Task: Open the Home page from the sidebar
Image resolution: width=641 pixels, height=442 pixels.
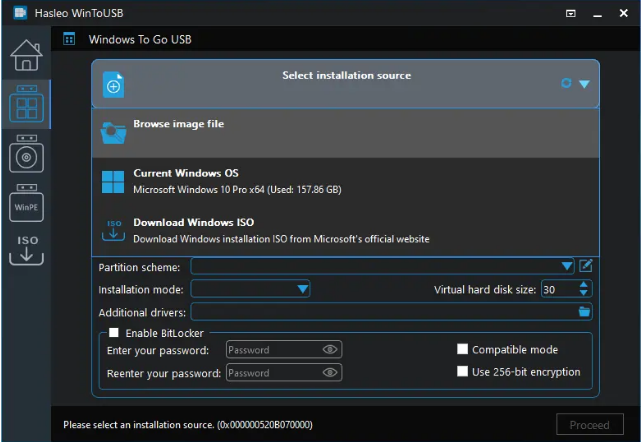Action: click(25, 55)
